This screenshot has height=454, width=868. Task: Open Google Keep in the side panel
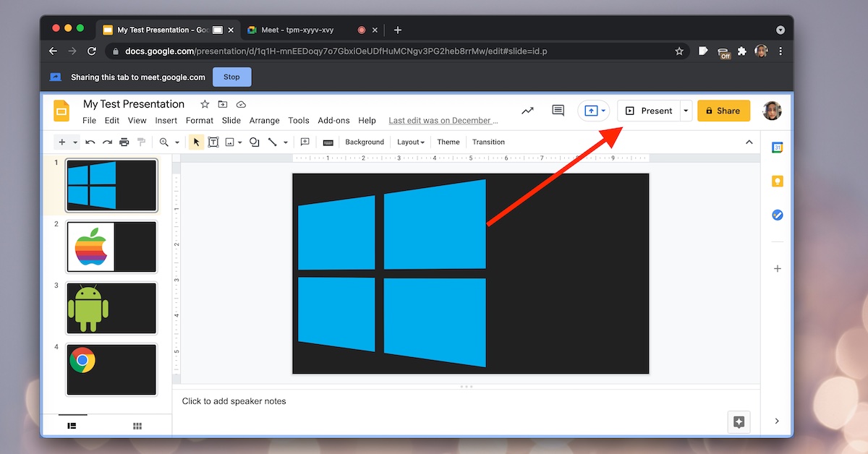(777, 181)
